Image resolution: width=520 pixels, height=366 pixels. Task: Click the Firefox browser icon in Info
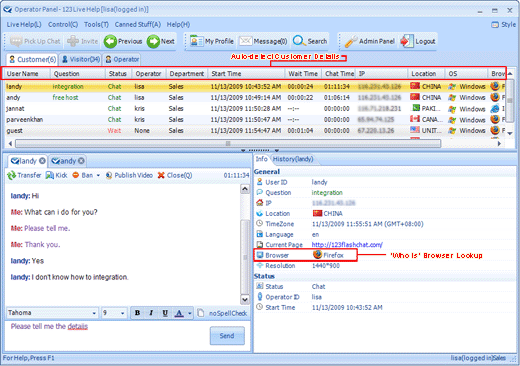318,255
